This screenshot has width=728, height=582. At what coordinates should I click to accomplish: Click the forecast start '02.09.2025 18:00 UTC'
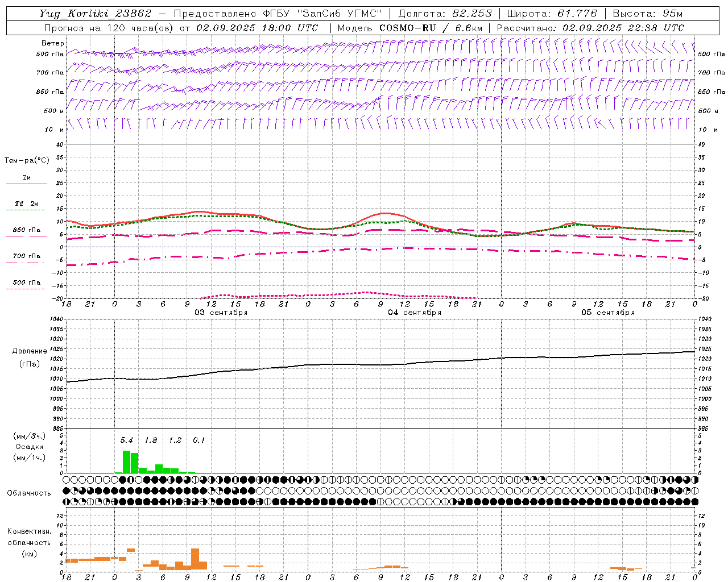257,28
